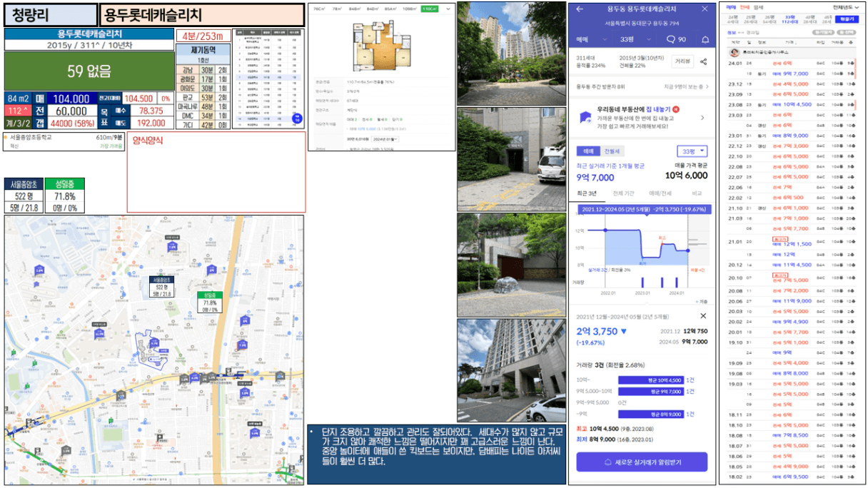
Task: Click the 59 없음 green cell
Action: tap(89, 71)
